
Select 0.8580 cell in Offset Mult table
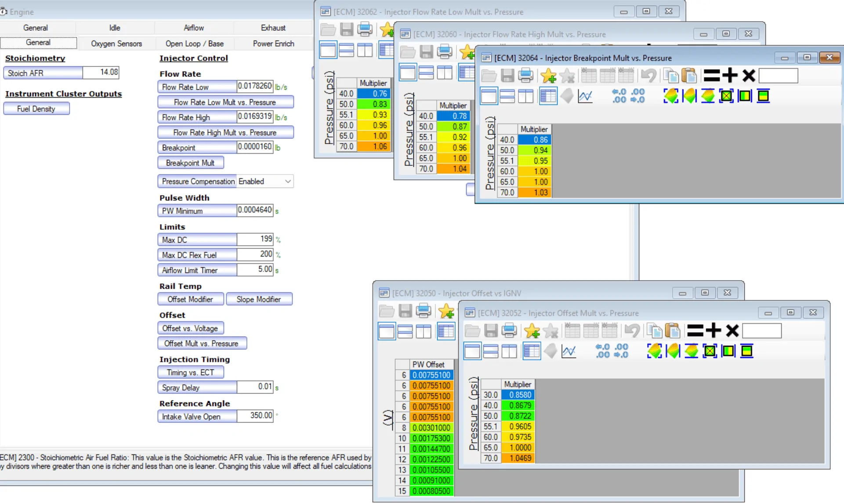[518, 395]
